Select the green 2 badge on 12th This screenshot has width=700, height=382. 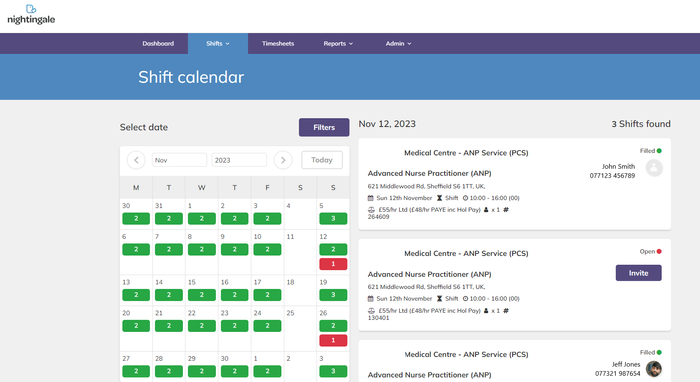333,249
